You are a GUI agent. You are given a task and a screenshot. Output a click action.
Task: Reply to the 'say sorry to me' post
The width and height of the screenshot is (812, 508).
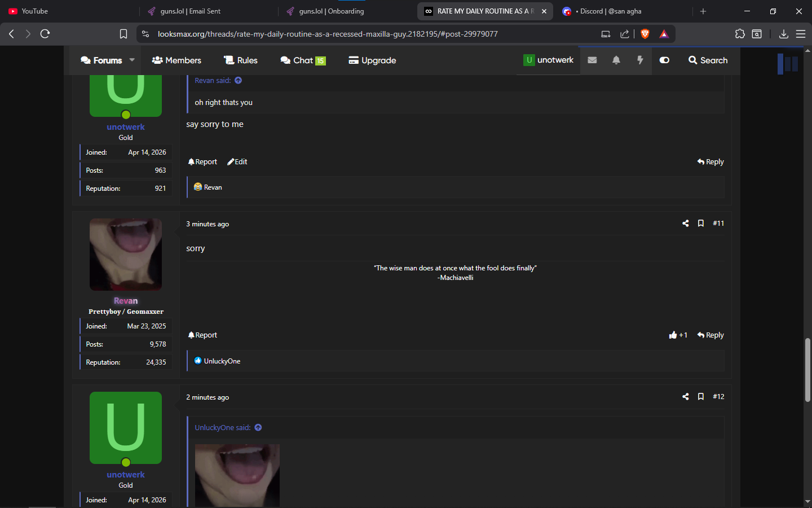(x=710, y=161)
